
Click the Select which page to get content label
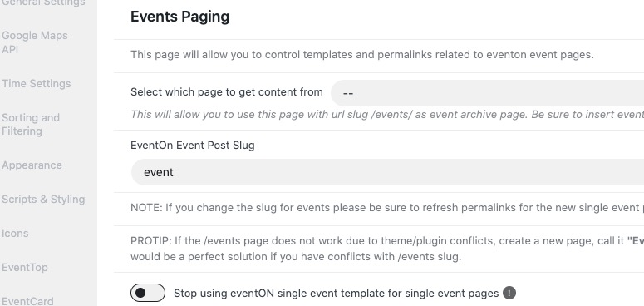tap(227, 92)
